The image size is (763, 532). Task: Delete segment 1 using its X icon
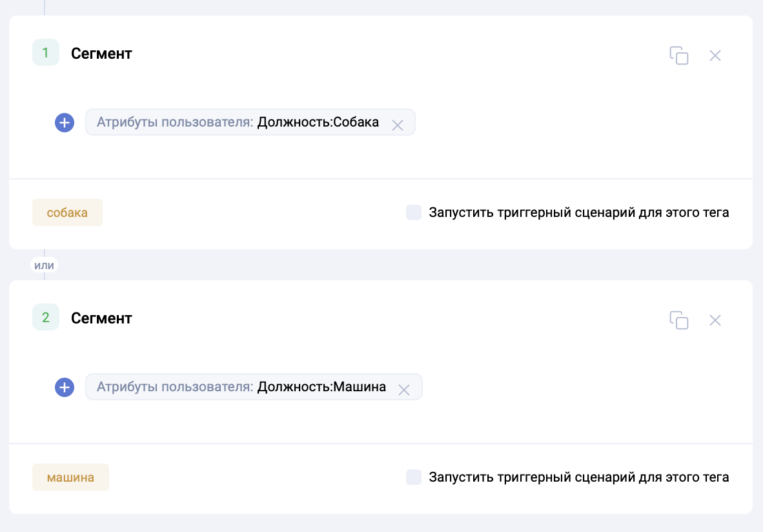click(x=715, y=56)
